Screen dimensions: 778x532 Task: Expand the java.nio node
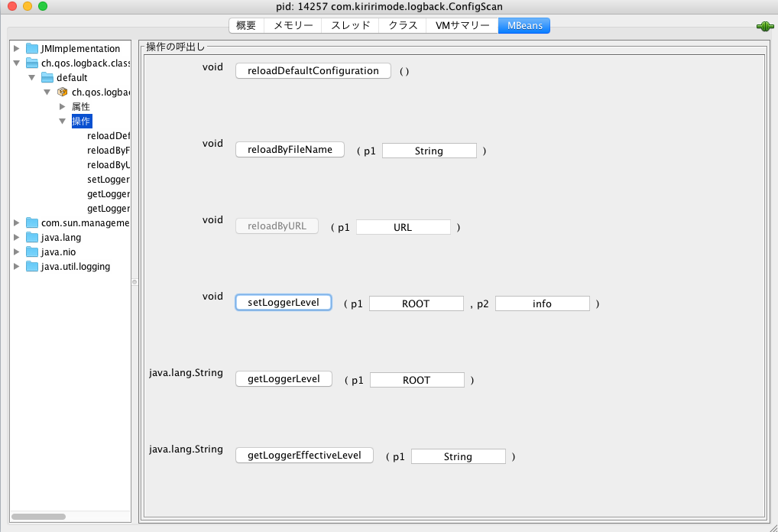click(x=16, y=251)
